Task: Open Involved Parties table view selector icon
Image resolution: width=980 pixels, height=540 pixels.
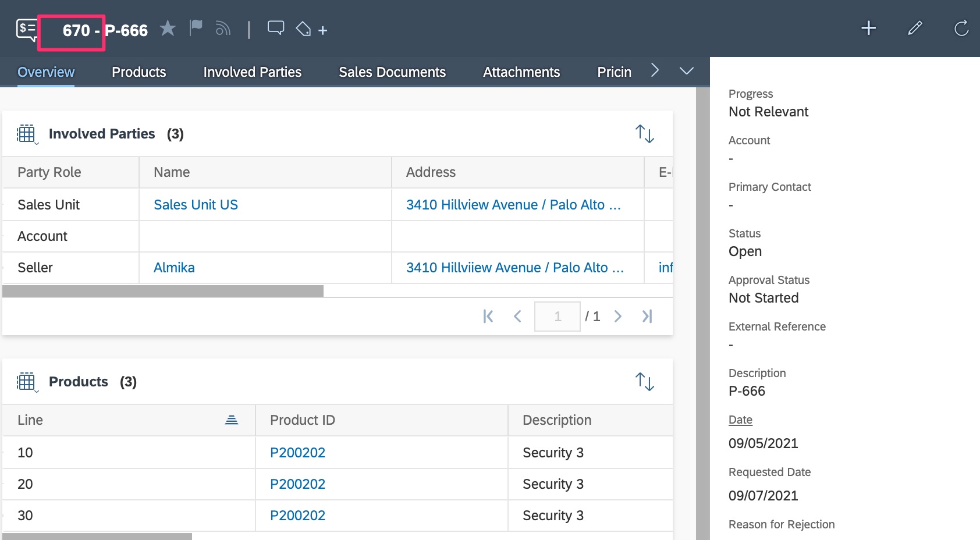Action: [27, 134]
